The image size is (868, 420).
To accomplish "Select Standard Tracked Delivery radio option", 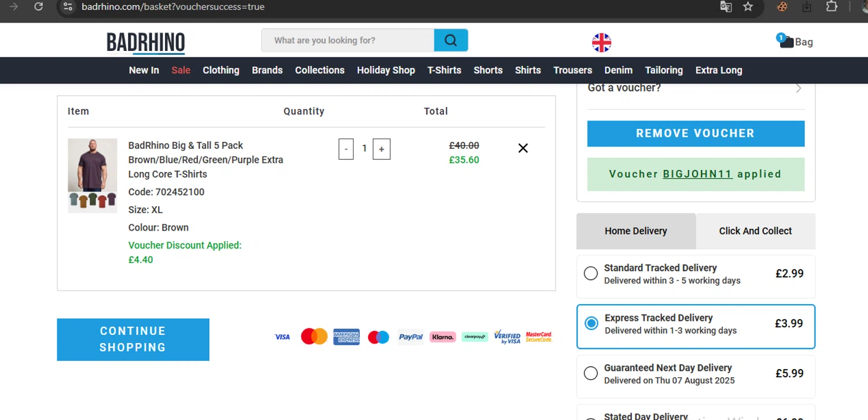I will pyautogui.click(x=591, y=273).
